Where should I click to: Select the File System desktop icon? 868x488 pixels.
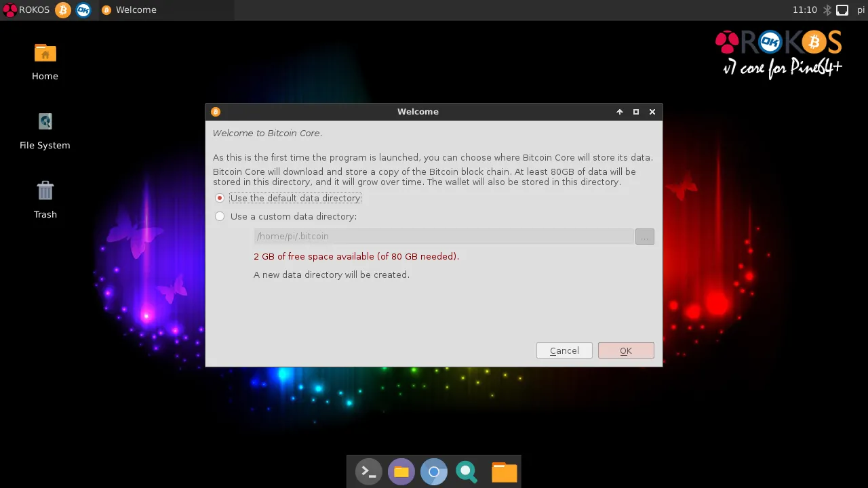click(x=45, y=131)
